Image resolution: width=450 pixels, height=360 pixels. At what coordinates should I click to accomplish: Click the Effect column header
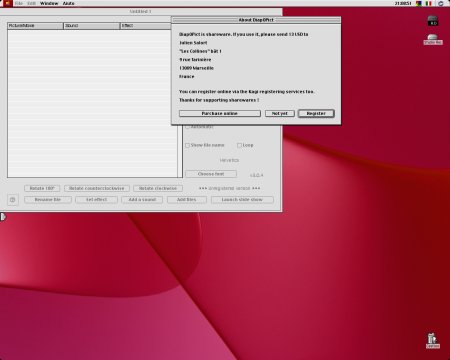tap(146, 26)
